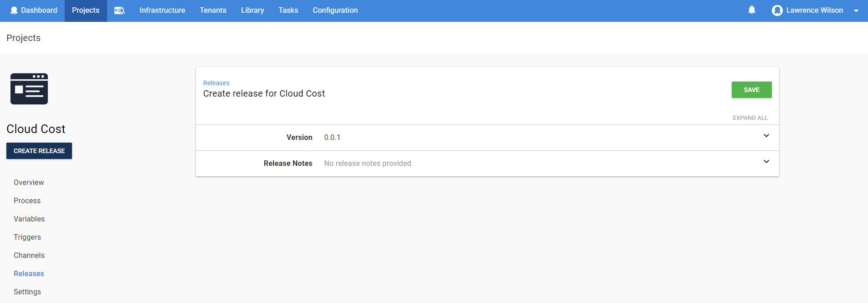Switch to Tenants section

(213, 10)
